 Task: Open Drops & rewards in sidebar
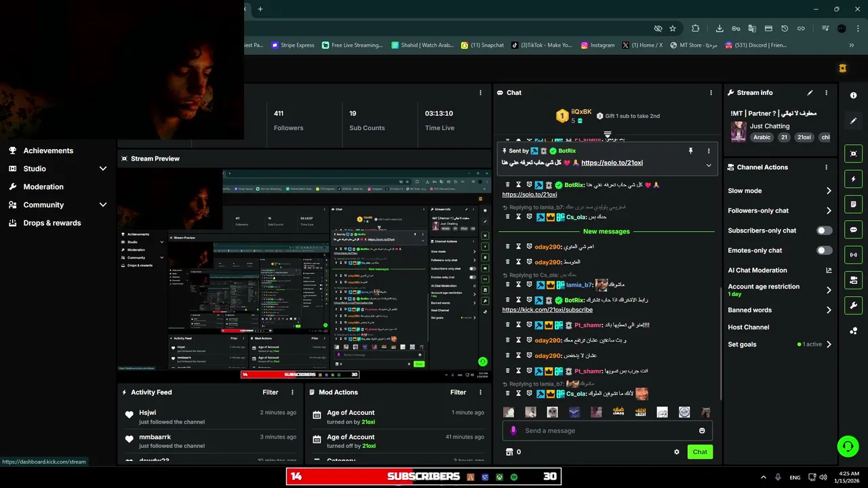point(52,223)
